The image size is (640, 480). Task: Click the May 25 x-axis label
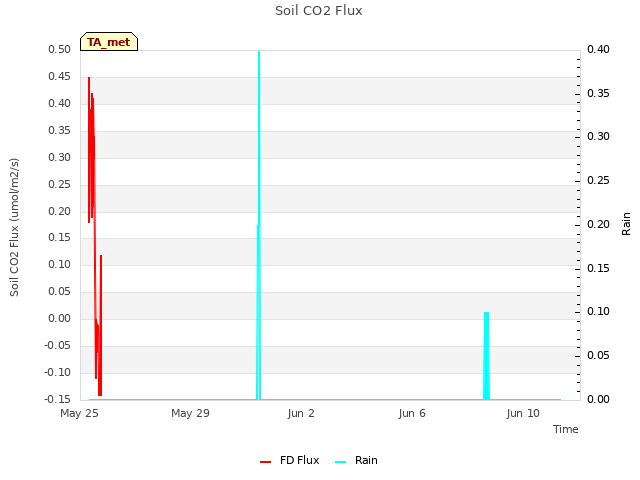point(79,413)
